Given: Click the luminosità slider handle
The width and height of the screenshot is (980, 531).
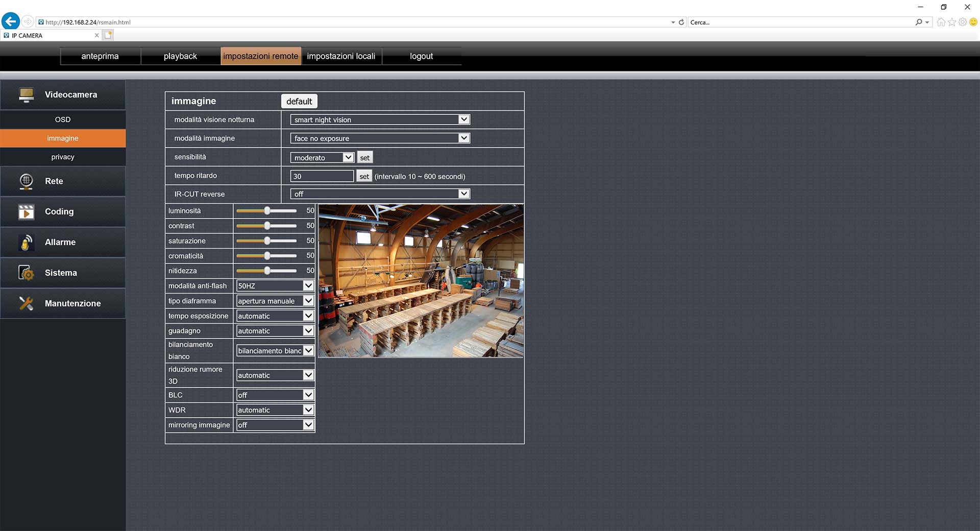Looking at the screenshot, I should (x=267, y=211).
